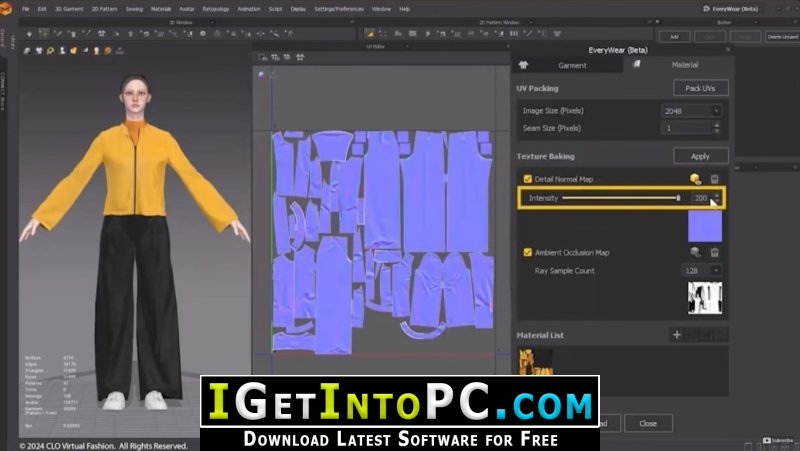Click the first diamond-shaped icon in 3D toolbar
This screenshot has height=451, width=800.
click(29, 34)
